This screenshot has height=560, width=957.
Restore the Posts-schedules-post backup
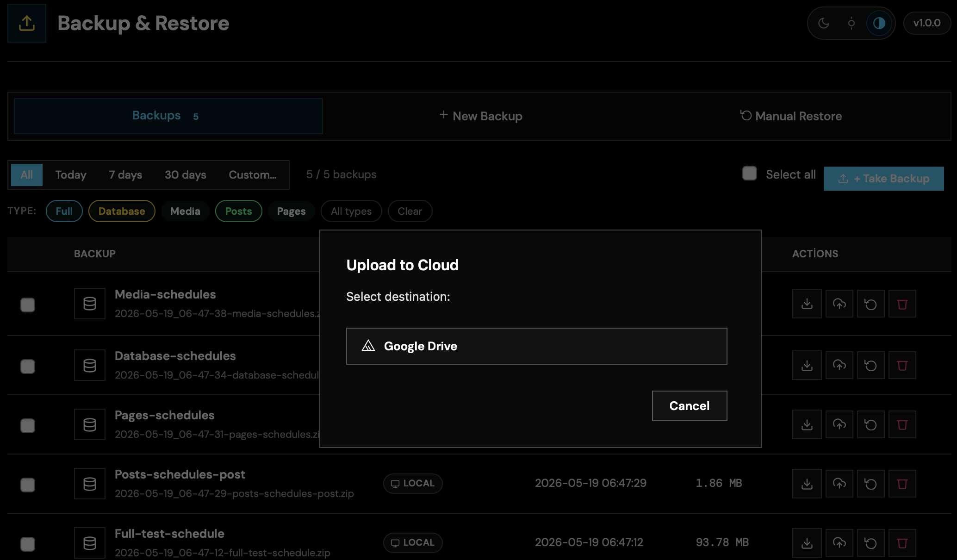click(871, 484)
